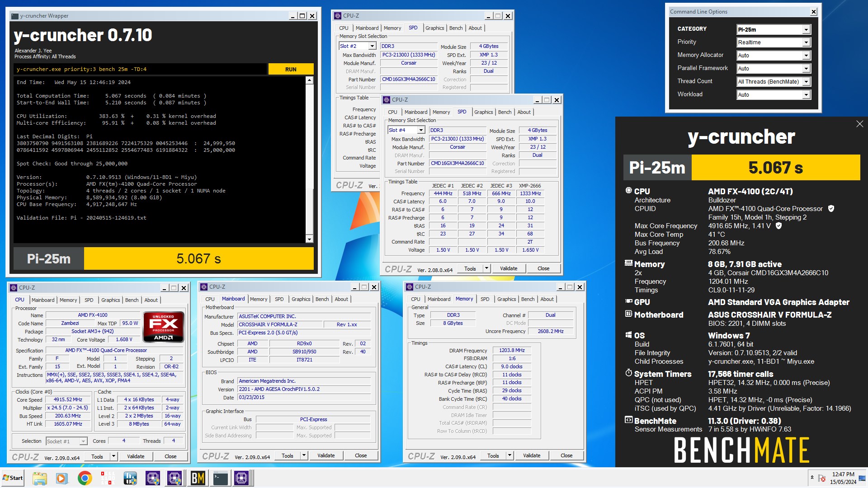Click the y-cruncher Wrapper title bar icon

click(15, 16)
